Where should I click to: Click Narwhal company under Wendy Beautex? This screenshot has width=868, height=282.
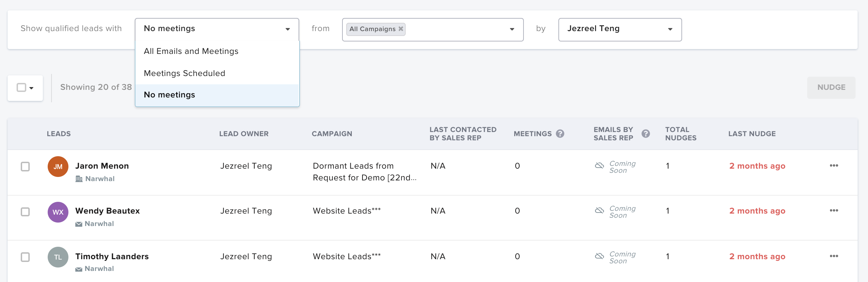99,224
